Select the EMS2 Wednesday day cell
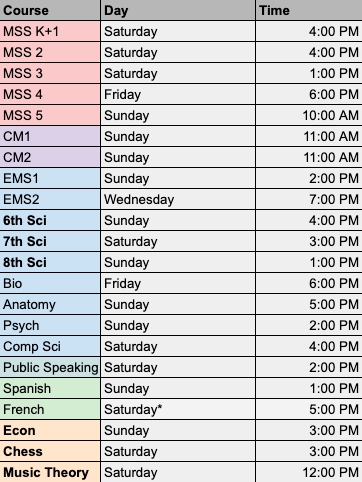Viewport: 362px width, 482px height. (x=178, y=199)
